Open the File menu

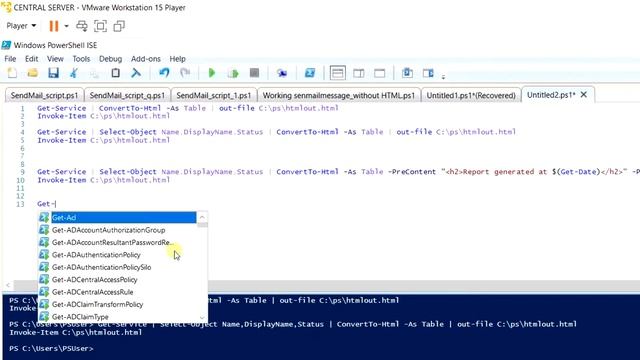pos(10,59)
